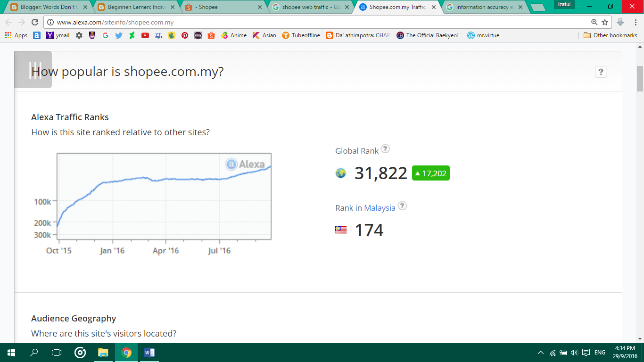Click the zoom magnifier icon in address bar
This screenshot has width=644, height=362.
click(594, 22)
